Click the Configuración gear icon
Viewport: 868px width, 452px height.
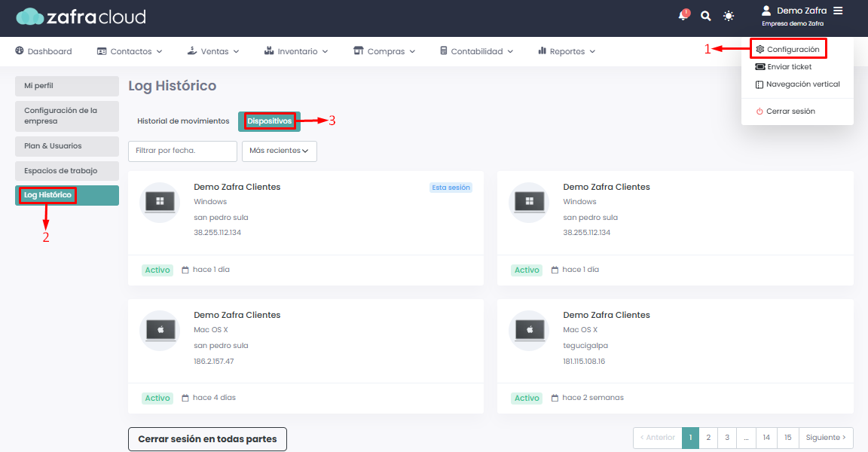pyautogui.click(x=760, y=49)
